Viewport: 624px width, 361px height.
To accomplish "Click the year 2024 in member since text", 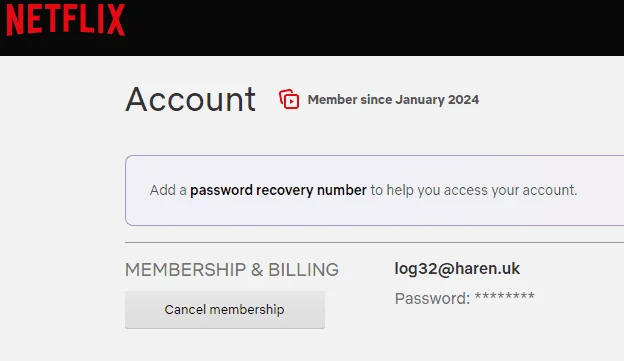I will [463, 100].
